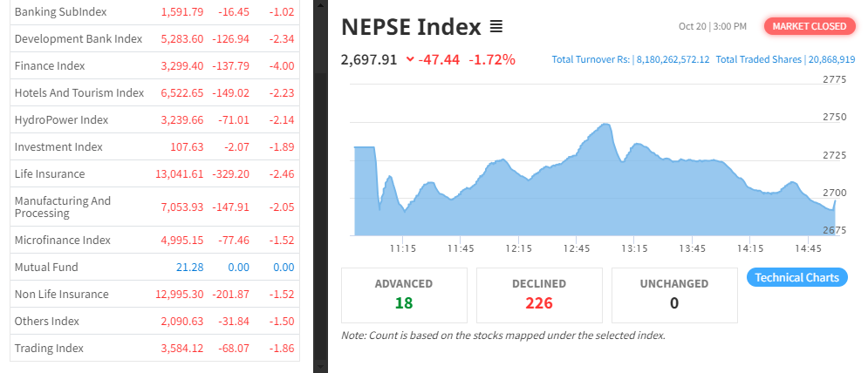Viewport: 868px width, 373px height.
Task: Click the Total Turnover Rs value
Action: [x=673, y=60]
